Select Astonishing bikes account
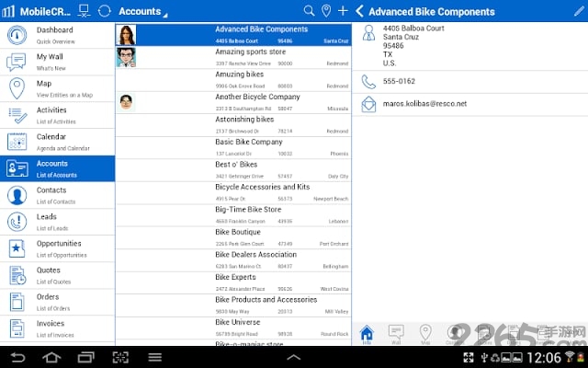Image resolution: width=588 pixels, height=368 pixels. coord(233,125)
